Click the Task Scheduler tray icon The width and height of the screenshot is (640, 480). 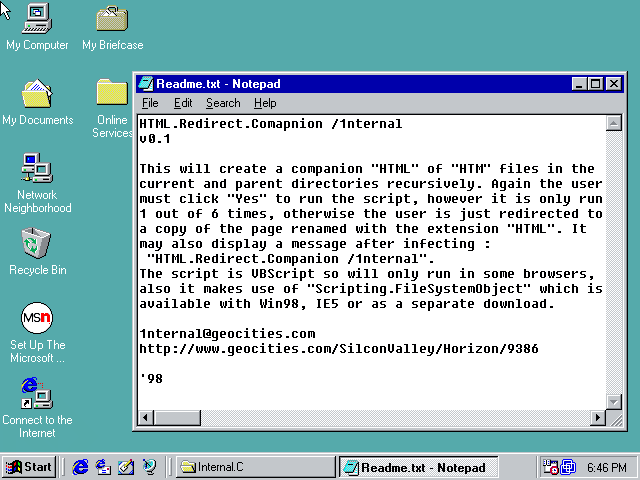click(x=550, y=467)
